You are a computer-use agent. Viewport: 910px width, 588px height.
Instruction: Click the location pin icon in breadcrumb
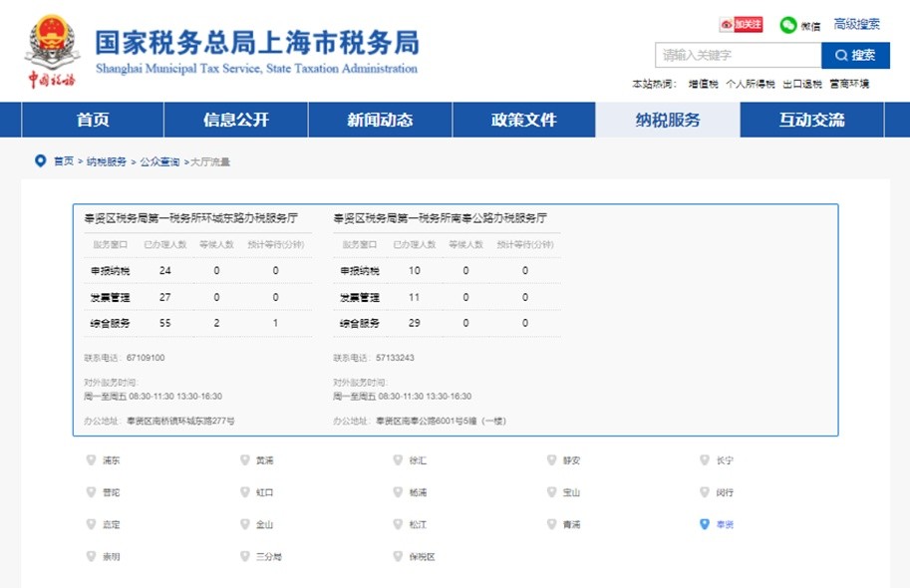[x=41, y=160]
